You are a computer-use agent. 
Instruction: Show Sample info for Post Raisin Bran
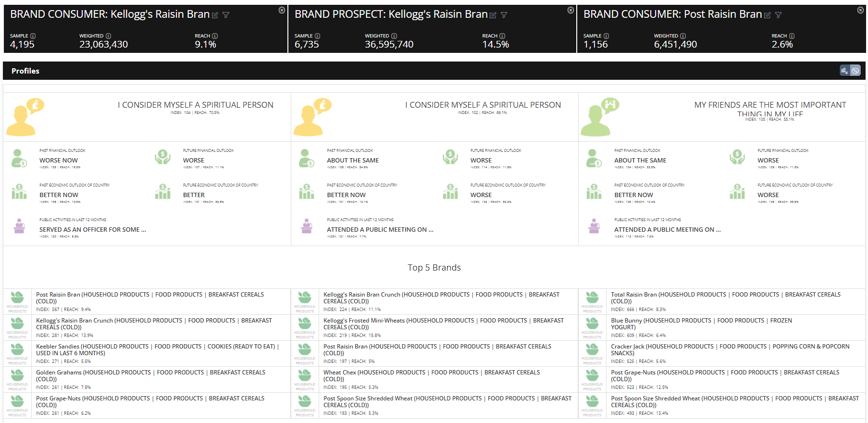(606, 36)
